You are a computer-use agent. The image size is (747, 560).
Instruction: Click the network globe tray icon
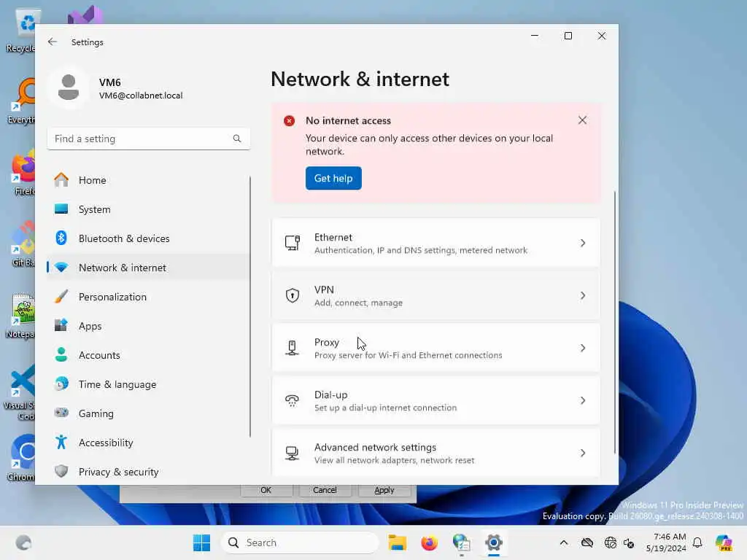tap(611, 542)
